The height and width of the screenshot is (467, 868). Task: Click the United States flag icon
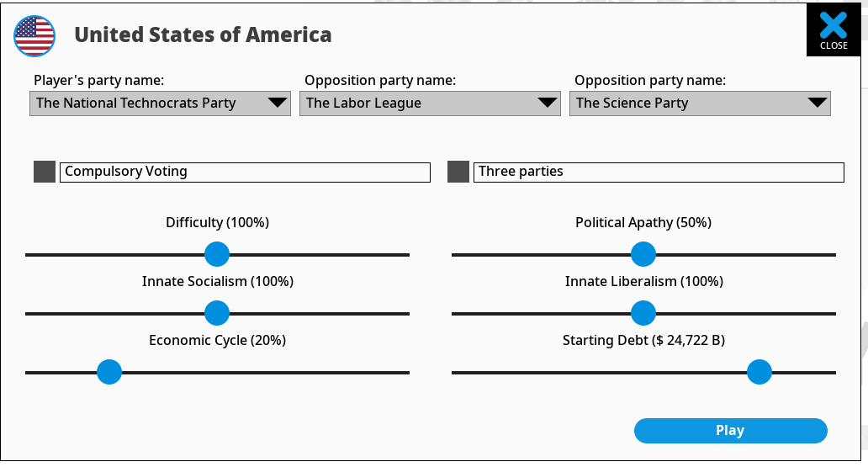pos(34,36)
